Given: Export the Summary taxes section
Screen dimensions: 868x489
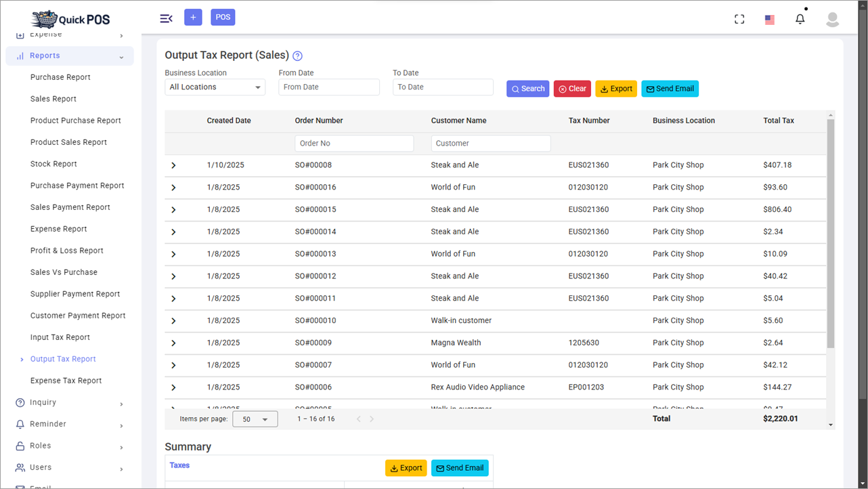Looking at the screenshot, I should click(x=406, y=467).
